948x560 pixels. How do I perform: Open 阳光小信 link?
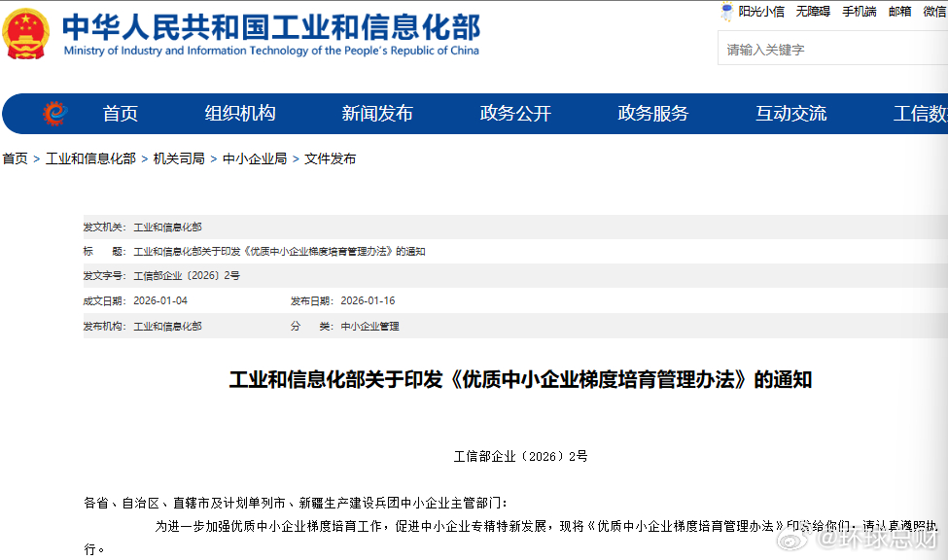click(x=761, y=12)
